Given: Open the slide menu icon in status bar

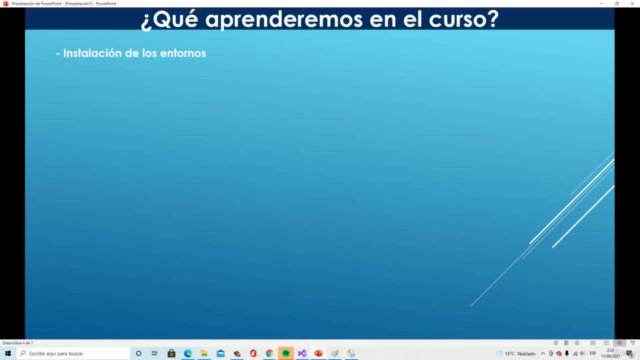Looking at the screenshot, I should 566,343.
